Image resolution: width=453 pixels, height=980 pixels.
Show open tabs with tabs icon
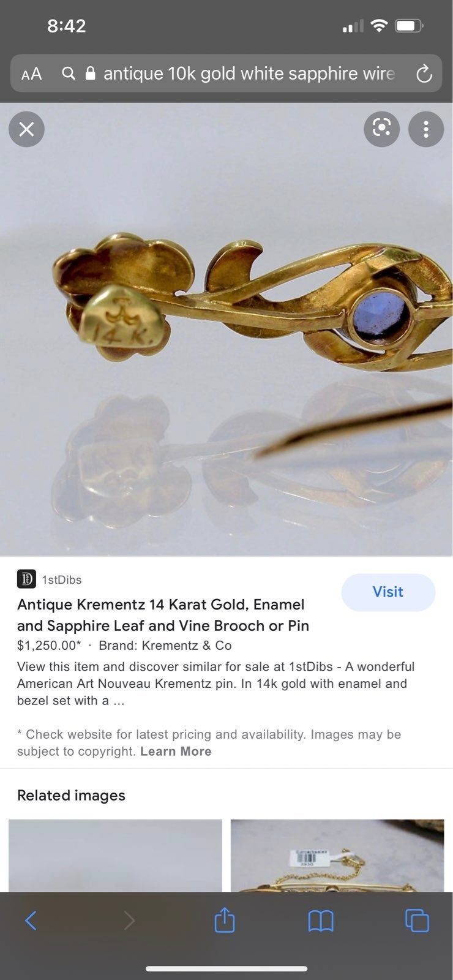click(x=417, y=920)
